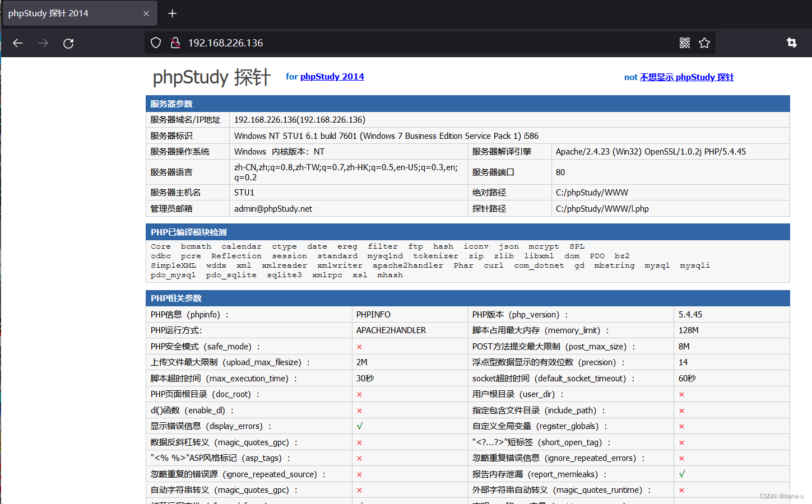The width and height of the screenshot is (812, 504).
Task: Click the 服务器域名/IP地址 label
Action: point(185,120)
